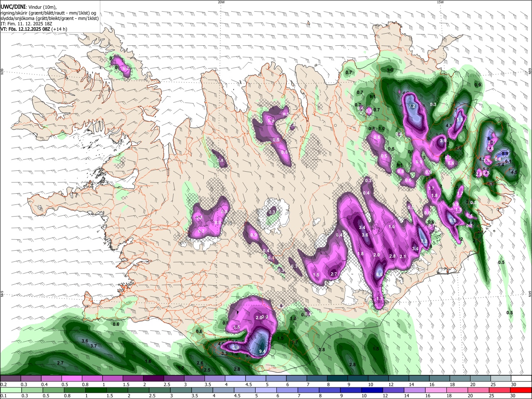Click the blue swatch between 8 and 9 in lower legend row
This screenshot has width=532, height=399.
330,390
